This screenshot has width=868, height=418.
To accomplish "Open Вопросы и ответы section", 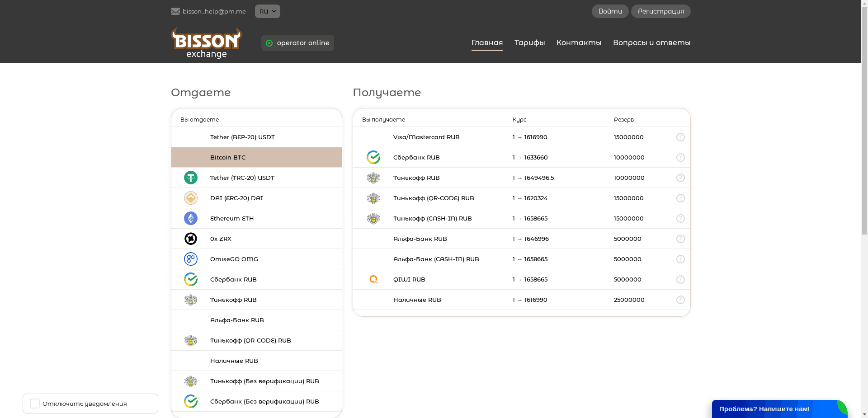I will pyautogui.click(x=651, y=42).
